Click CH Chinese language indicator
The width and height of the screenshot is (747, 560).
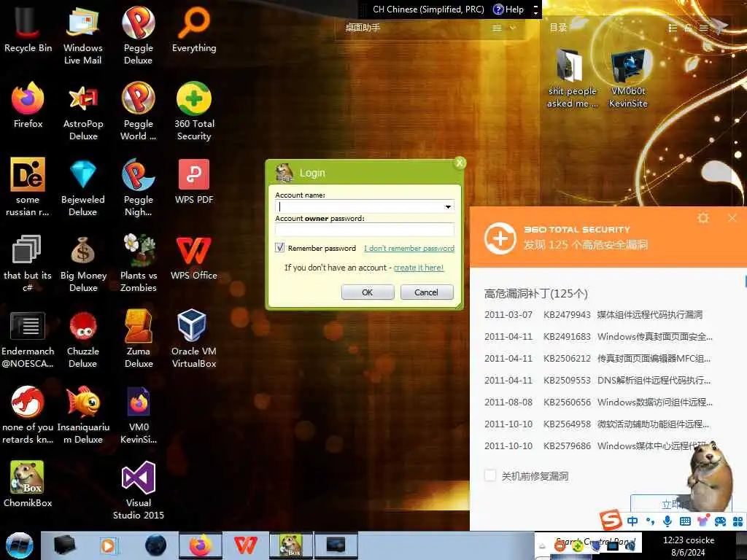(x=428, y=9)
